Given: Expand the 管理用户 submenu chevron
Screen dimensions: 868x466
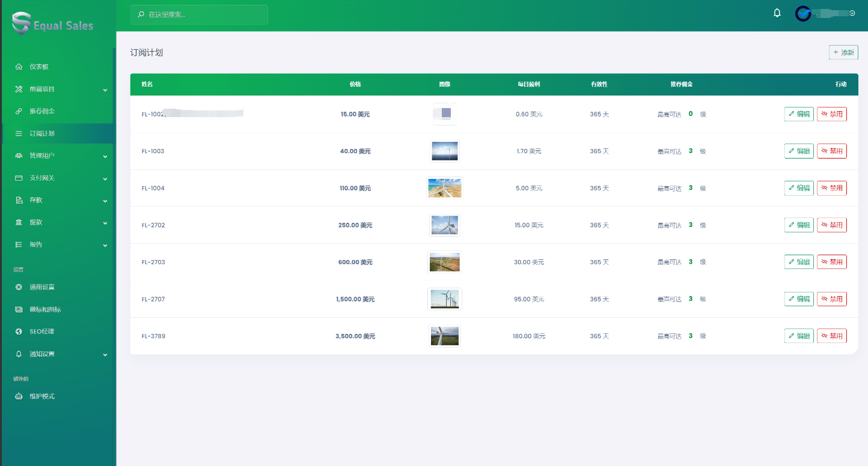Looking at the screenshot, I should click(x=105, y=156).
